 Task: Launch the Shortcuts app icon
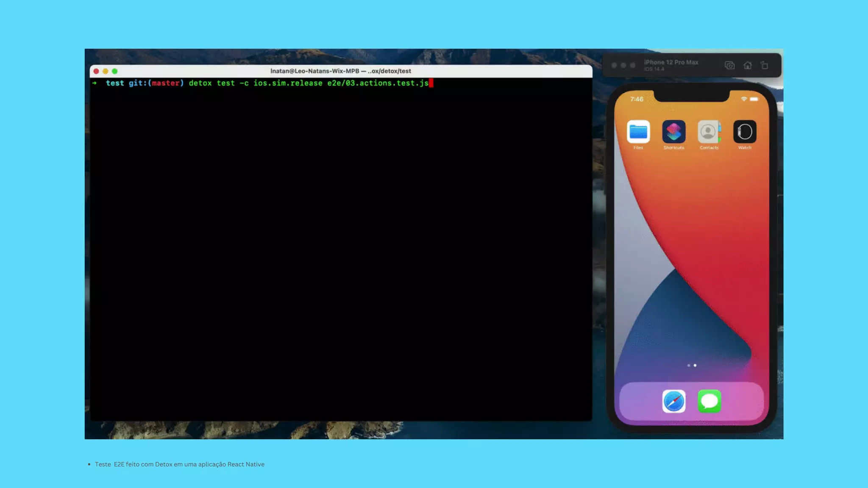point(673,132)
